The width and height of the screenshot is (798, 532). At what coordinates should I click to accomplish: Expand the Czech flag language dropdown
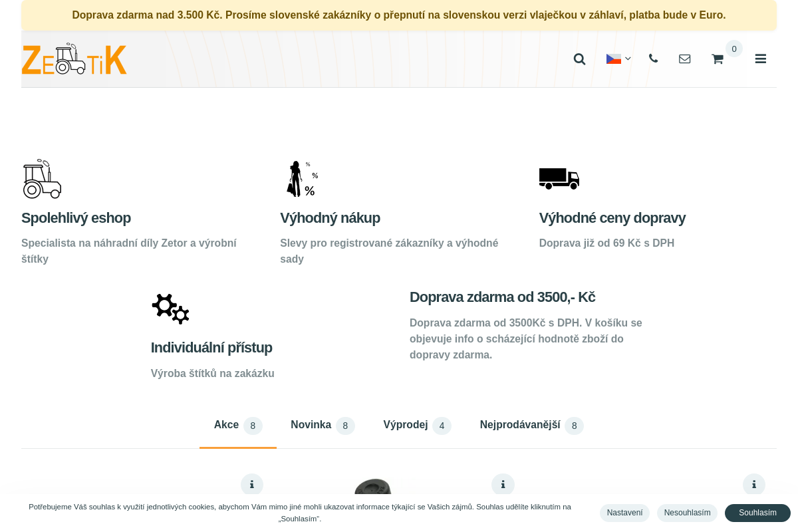[x=618, y=59]
